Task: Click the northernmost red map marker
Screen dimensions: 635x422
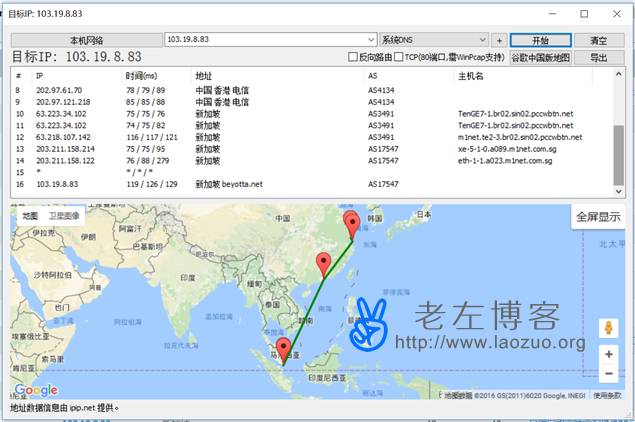Action: [x=351, y=223]
